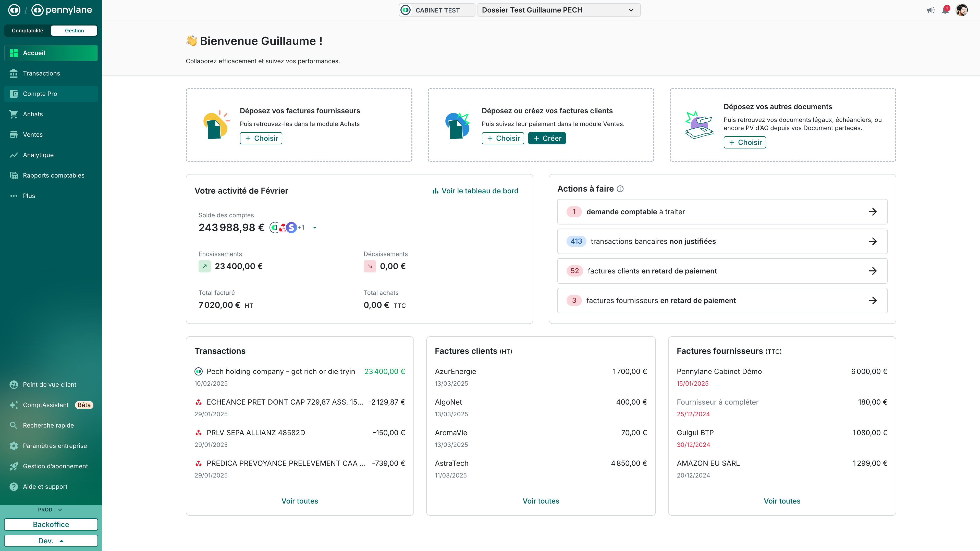Open 413 transactions non justifiées row
The image size is (980, 551).
click(722, 242)
